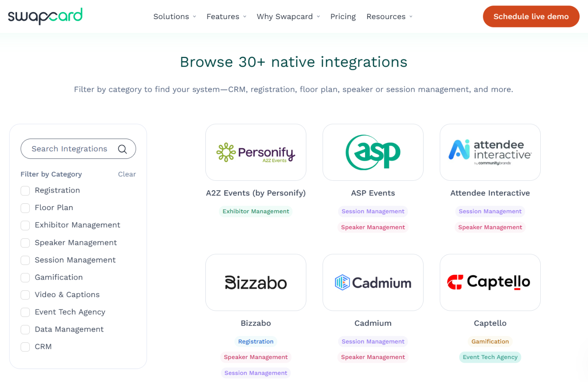Click the Browse 30+ native integrations heading
This screenshot has height=392, width=588.
point(294,62)
